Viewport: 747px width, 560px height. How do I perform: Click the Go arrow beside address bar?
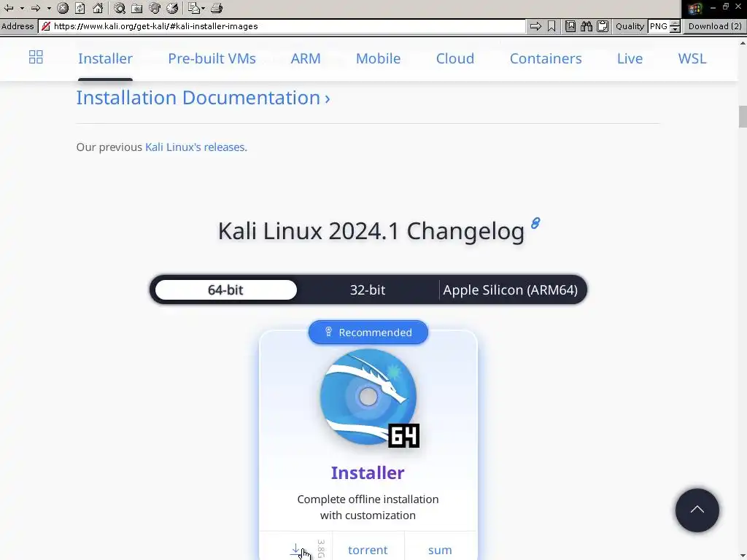click(x=535, y=26)
